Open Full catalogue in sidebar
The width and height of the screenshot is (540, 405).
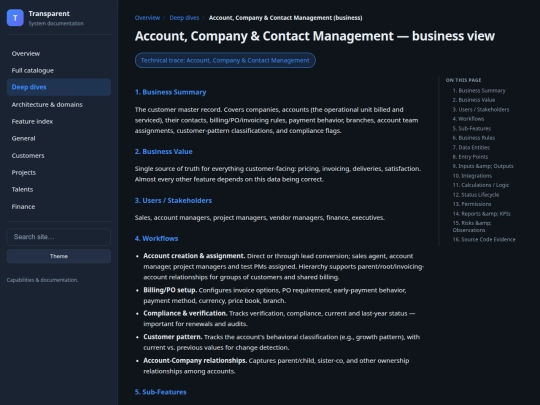(59, 70)
